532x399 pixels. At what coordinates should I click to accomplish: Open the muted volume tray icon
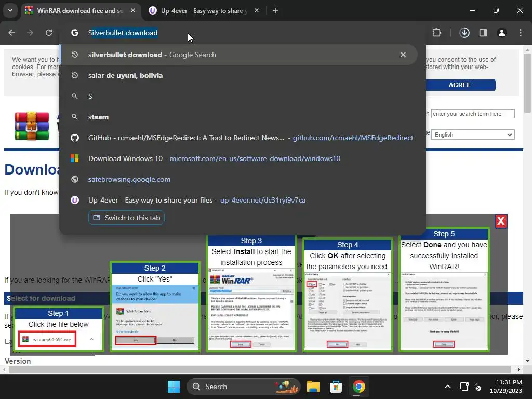tap(477, 387)
